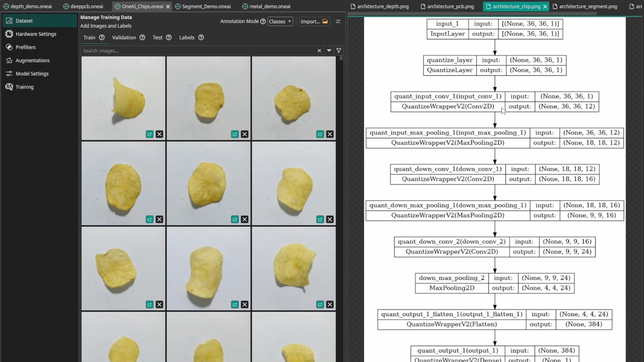644x362 pixels.
Task: Expand the search options dropdown arrow
Action: pyautogui.click(x=329, y=51)
